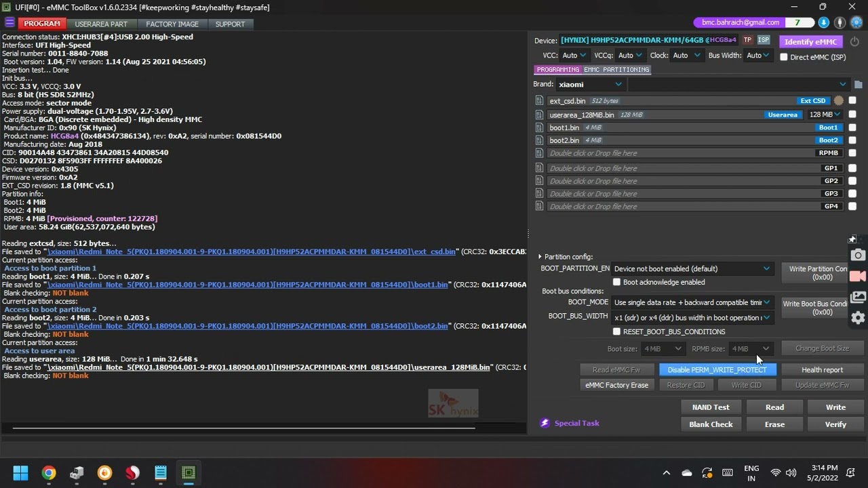Click file icon for GP1 row
The image size is (868, 488).
(x=539, y=168)
